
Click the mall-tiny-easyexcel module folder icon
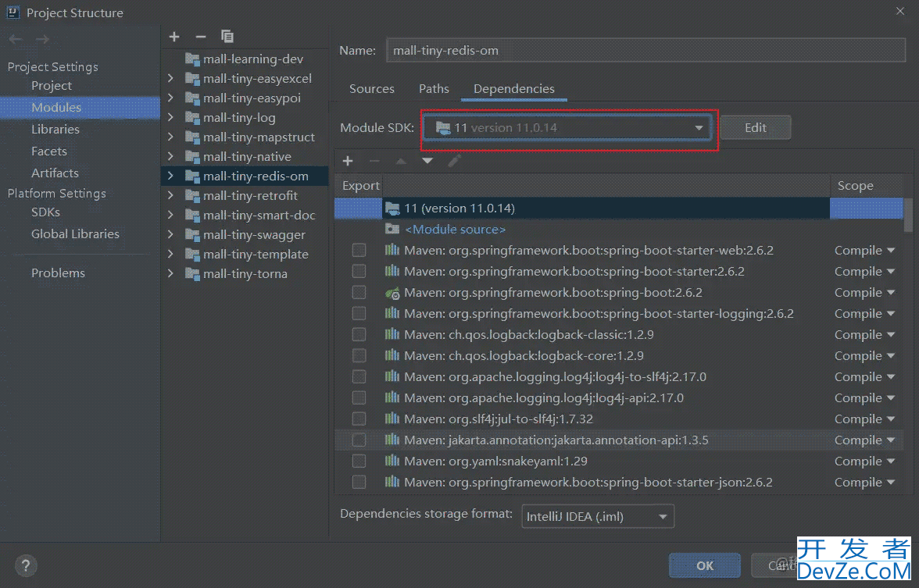(192, 78)
